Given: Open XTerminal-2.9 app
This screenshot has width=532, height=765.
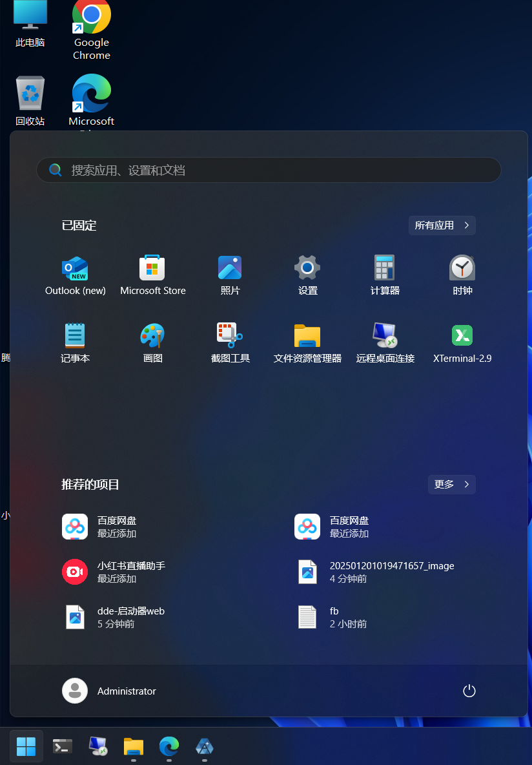Looking at the screenshot, I should (462, 343).
